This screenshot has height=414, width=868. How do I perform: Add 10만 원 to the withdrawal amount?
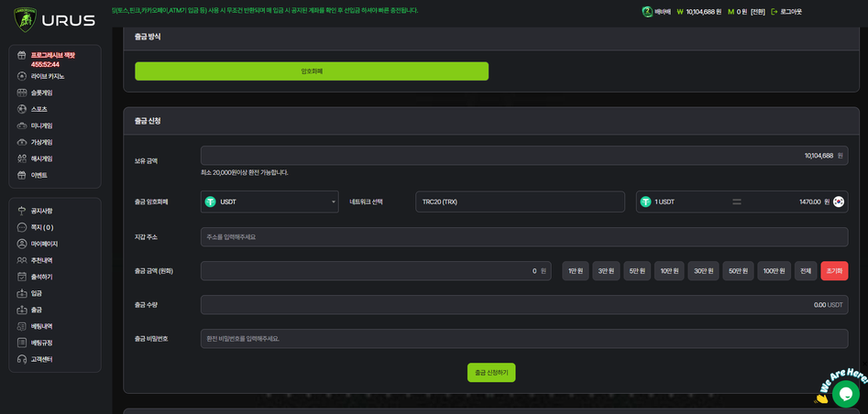(x=669, y=271)
